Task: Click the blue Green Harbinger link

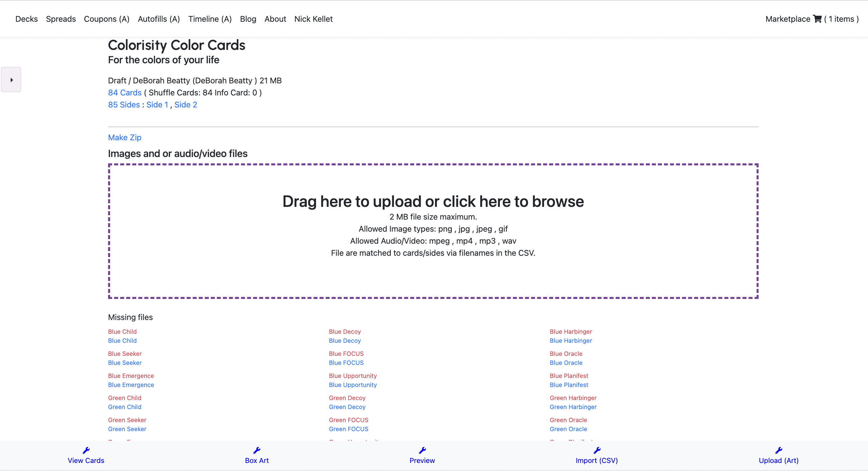Action: (x=573, y=408)
